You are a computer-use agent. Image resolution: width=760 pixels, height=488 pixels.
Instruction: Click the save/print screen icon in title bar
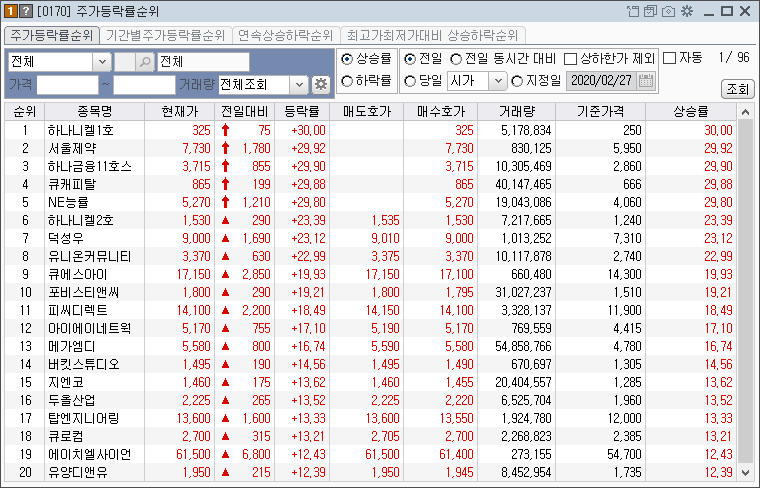650,11
